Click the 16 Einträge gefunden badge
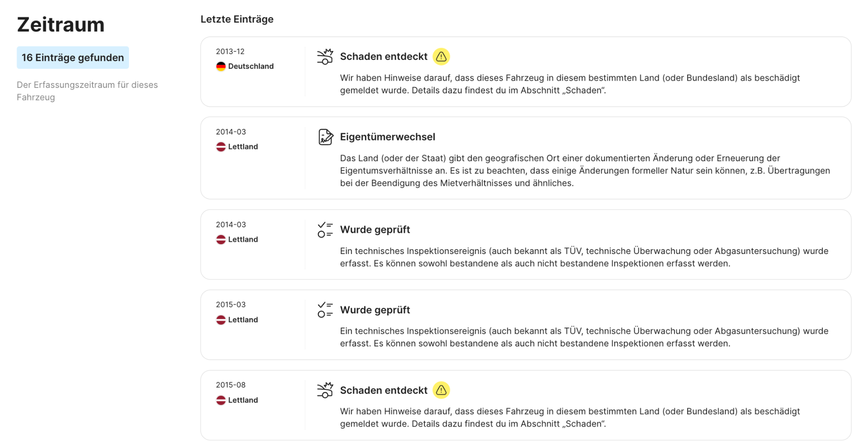Screen dimensions: 868x448 pos(73,57)
